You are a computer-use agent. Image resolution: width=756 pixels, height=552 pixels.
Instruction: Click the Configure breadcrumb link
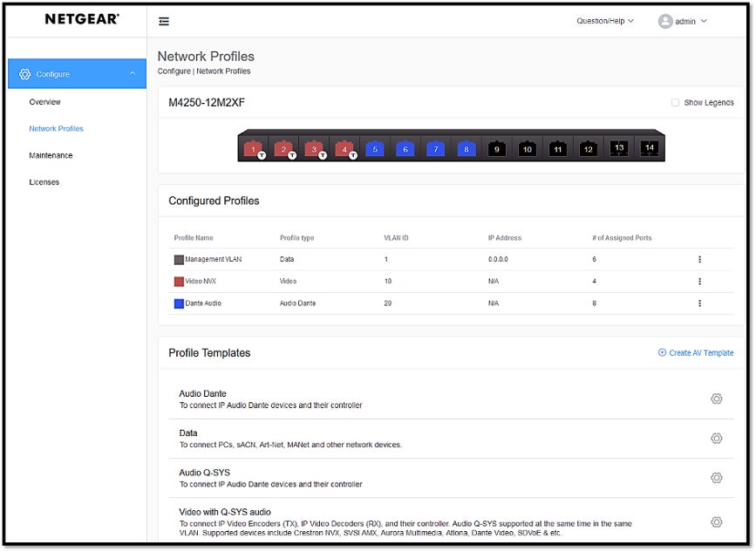coord(174,72)
